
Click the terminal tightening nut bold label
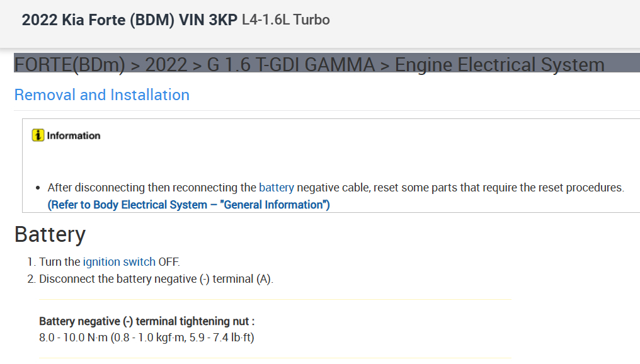click(147, 321)
